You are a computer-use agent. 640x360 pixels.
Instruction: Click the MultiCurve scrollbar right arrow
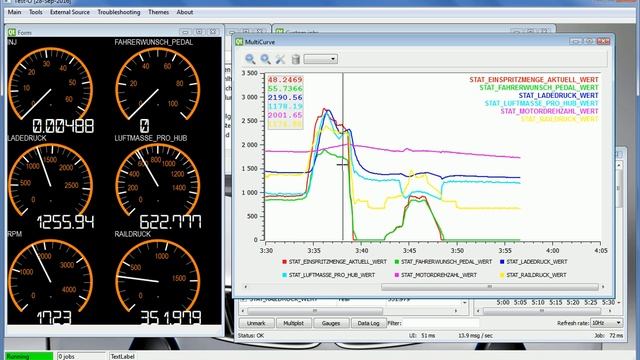coord(603,287)
